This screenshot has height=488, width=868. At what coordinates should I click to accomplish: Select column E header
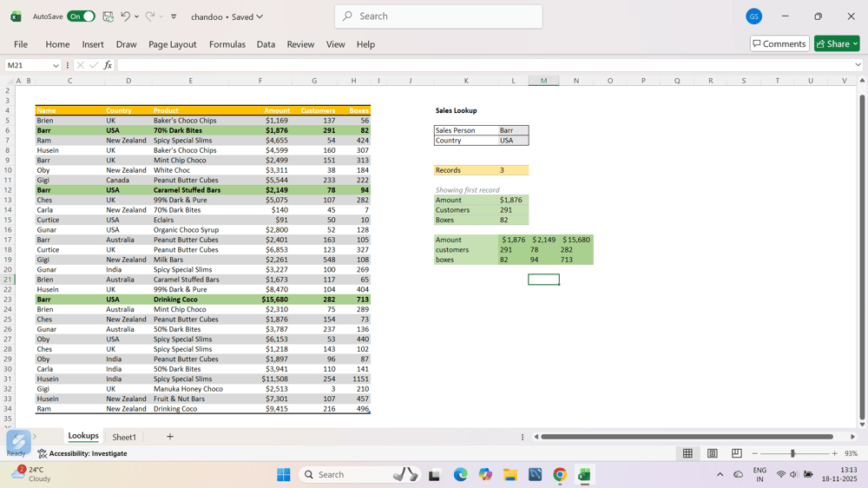(x=190, y=81)
